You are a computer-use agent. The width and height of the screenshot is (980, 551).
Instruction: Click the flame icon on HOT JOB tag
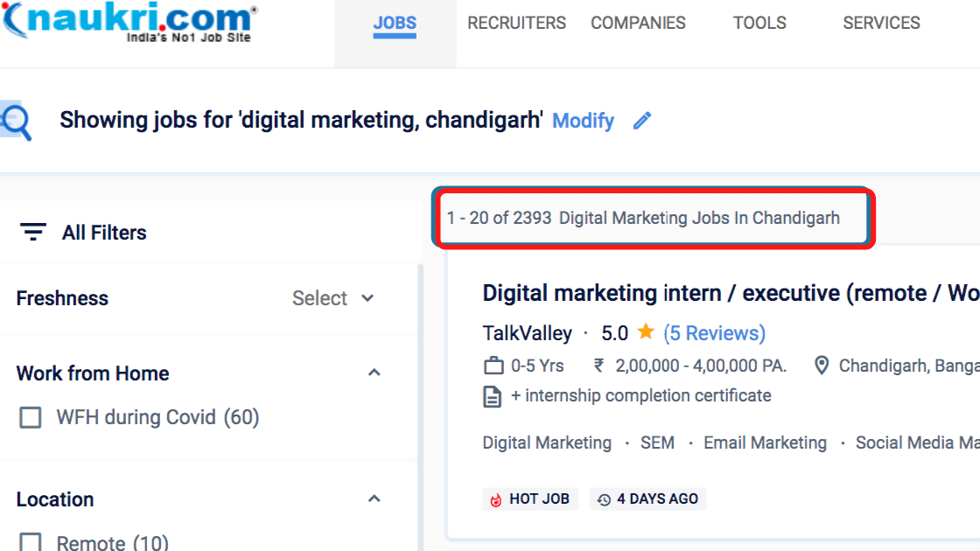(x=496, y=499)
